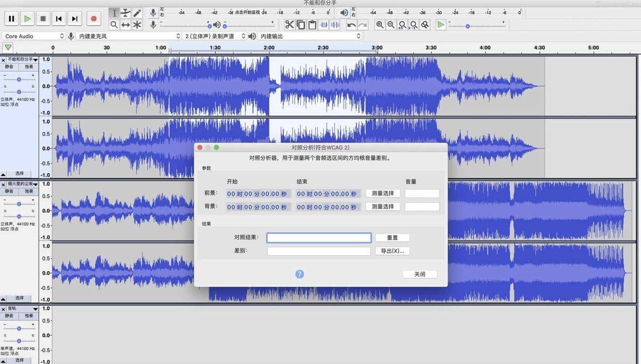Enable solo on the 烟火里的尘埃 track
Screen dimensions: 641x364
(x=28, y=191)
